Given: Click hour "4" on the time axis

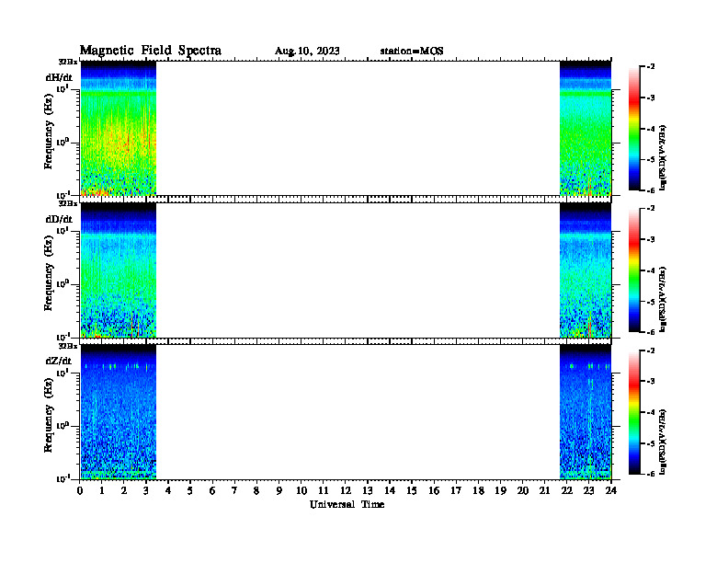Looking at the screenshot, I should 168,490.
